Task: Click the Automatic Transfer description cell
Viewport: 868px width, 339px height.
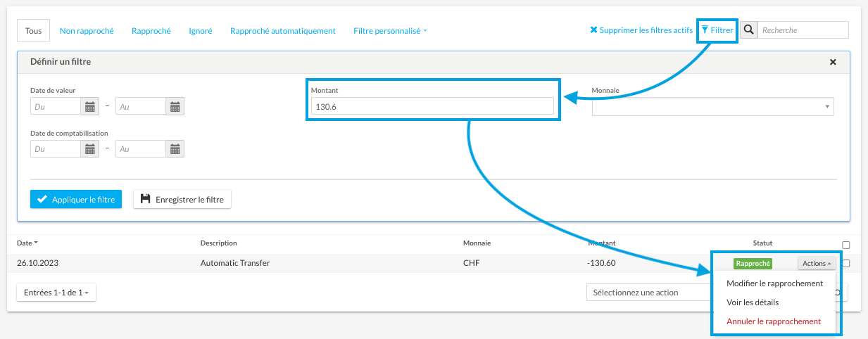Action: click(x=235, y=264)
